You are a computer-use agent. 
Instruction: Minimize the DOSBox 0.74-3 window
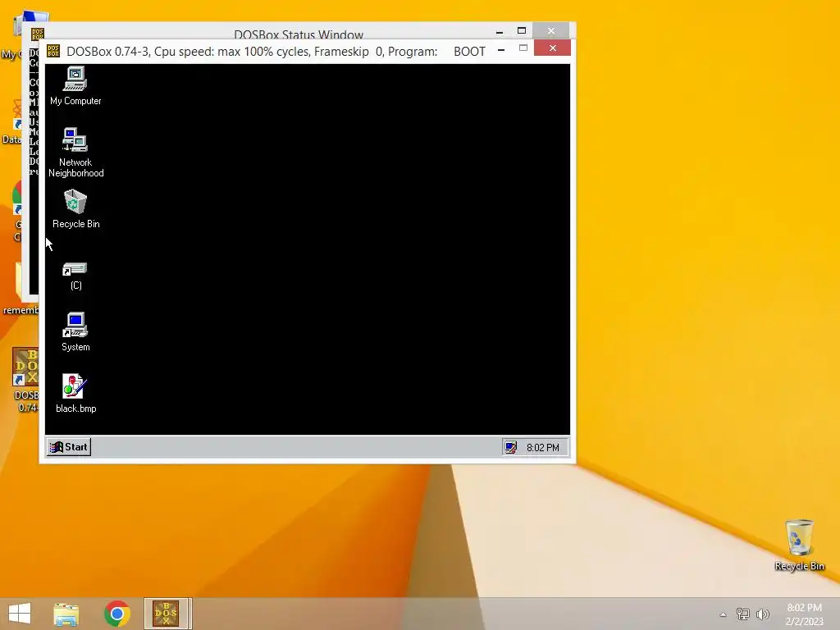[x=501, y=49]
